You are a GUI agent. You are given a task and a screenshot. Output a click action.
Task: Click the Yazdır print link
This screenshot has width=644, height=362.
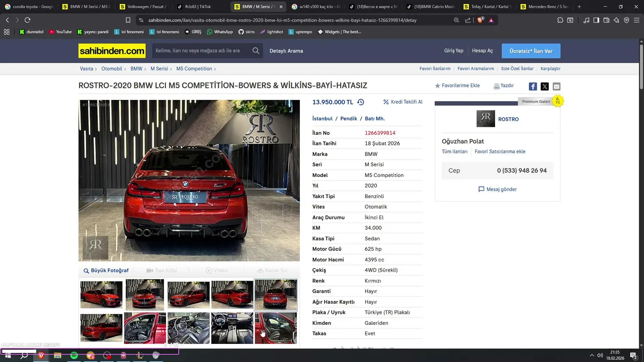click(504, 85)
